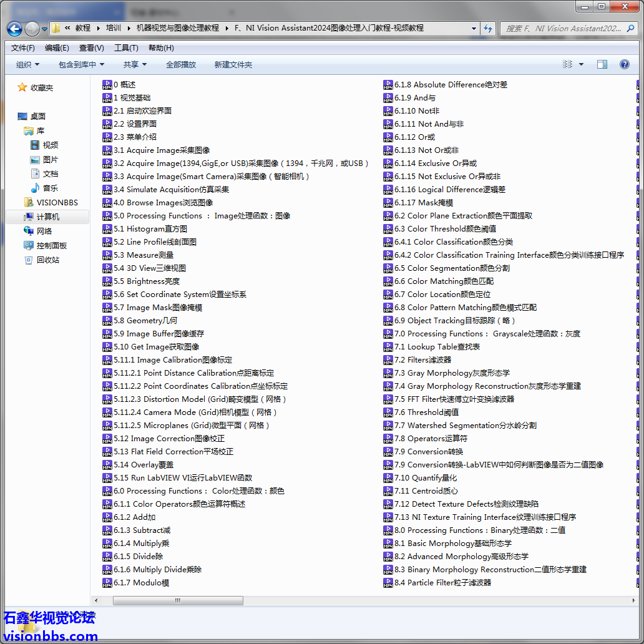
Task: Click the help question mark icon
Action: (x=624, y=64)
